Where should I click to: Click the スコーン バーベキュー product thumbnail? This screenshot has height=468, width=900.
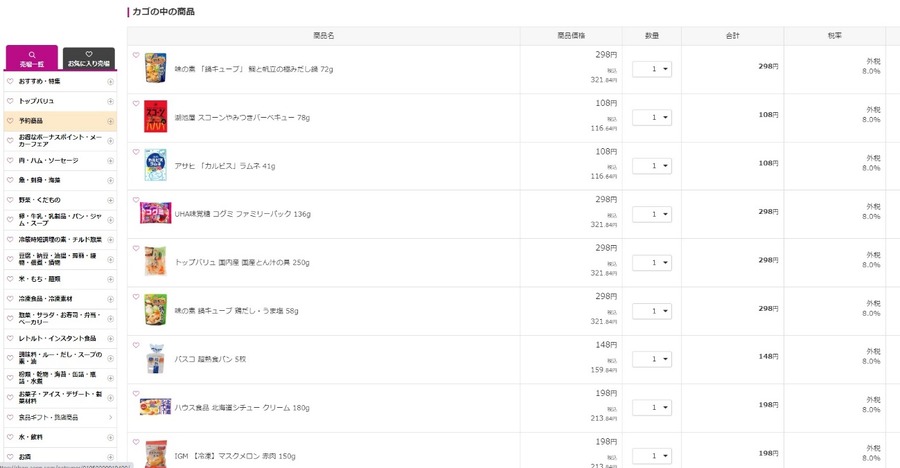point(156,117)
